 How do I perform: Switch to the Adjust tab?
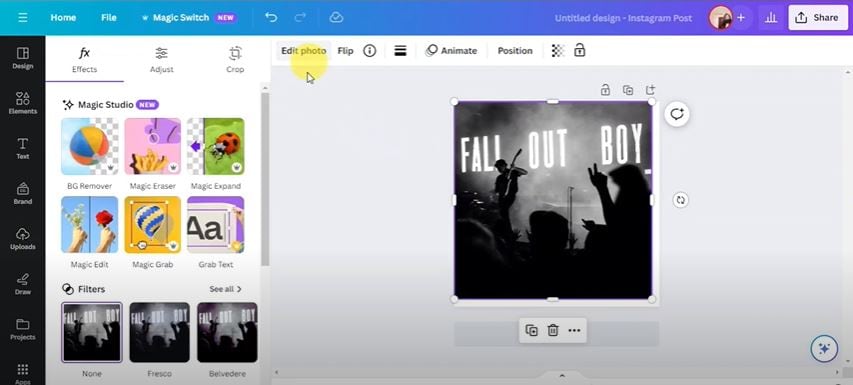162,60
